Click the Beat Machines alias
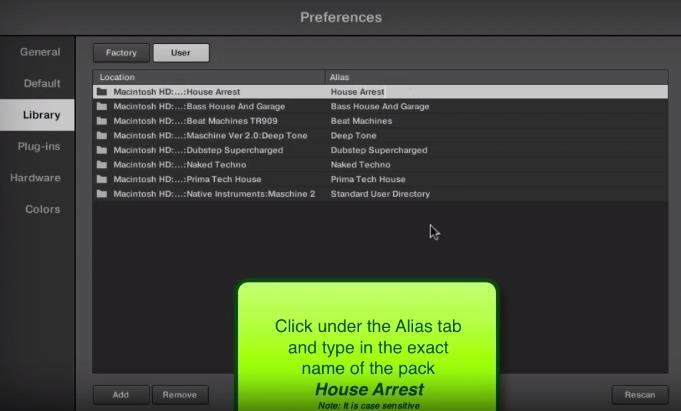This screenshot has height=411, width=681. click(x=361, y=121)
